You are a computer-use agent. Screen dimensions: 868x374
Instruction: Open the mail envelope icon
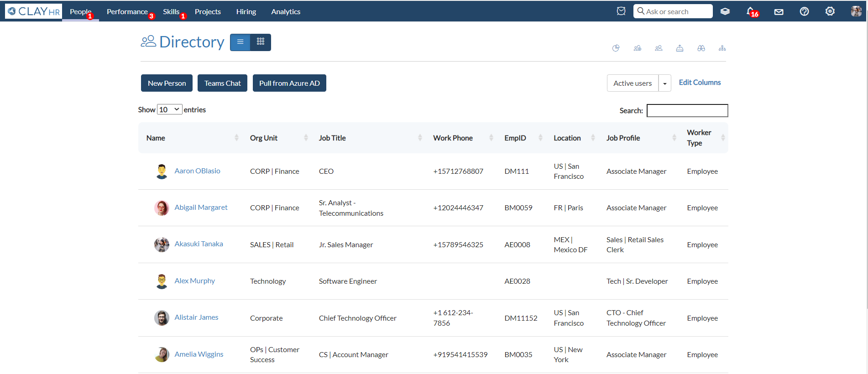click(779, 12)
